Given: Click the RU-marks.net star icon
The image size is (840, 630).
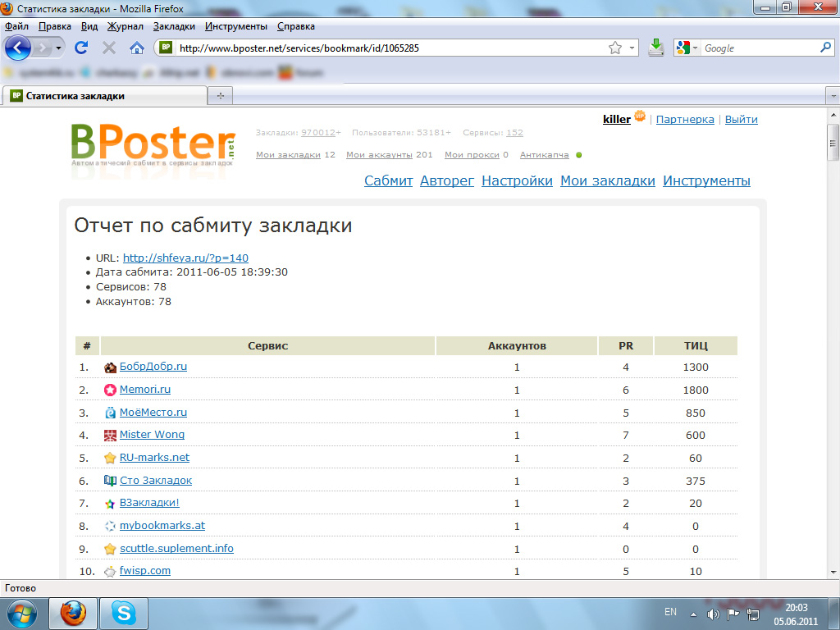Looking at the screenshot, I should (110, 458).
